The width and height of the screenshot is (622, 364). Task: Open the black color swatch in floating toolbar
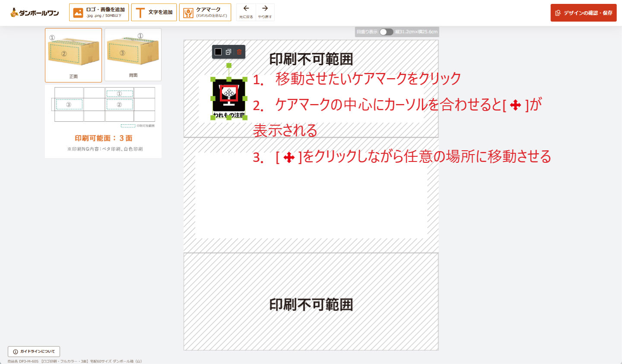pos(218,52)
